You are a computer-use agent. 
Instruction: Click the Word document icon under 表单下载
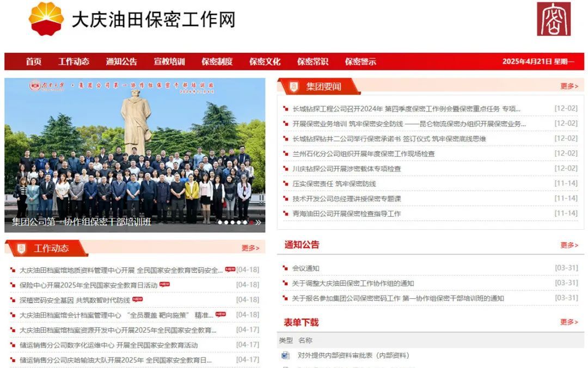click(x=286, y=355)
